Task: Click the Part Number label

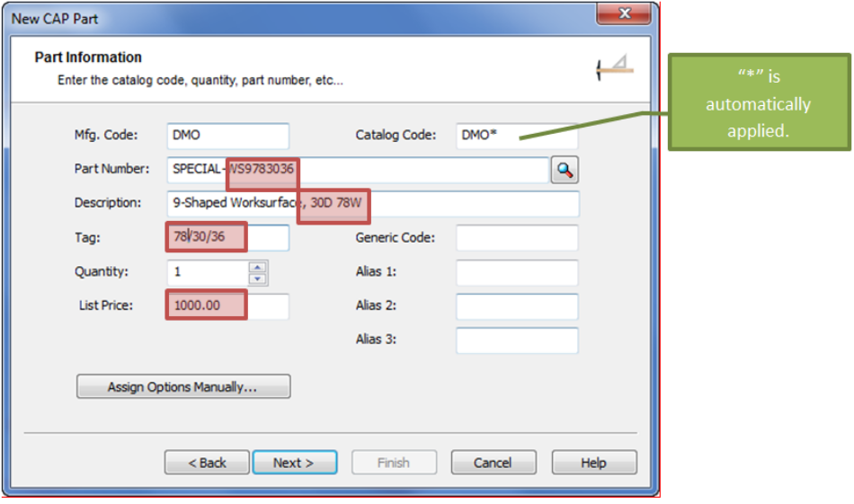Action: point(111,169)
